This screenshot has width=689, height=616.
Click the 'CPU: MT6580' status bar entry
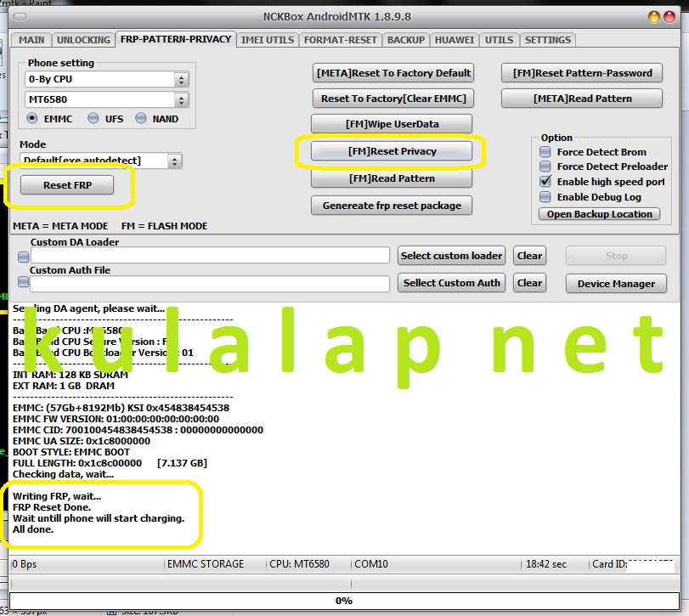pyautogui.click(x=299, y=563)
